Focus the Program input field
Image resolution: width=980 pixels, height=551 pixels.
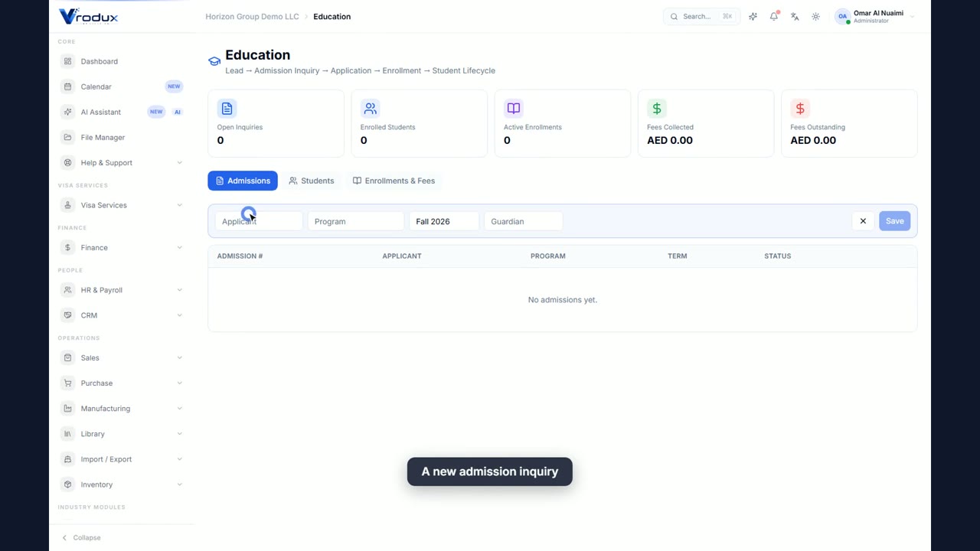356,221
